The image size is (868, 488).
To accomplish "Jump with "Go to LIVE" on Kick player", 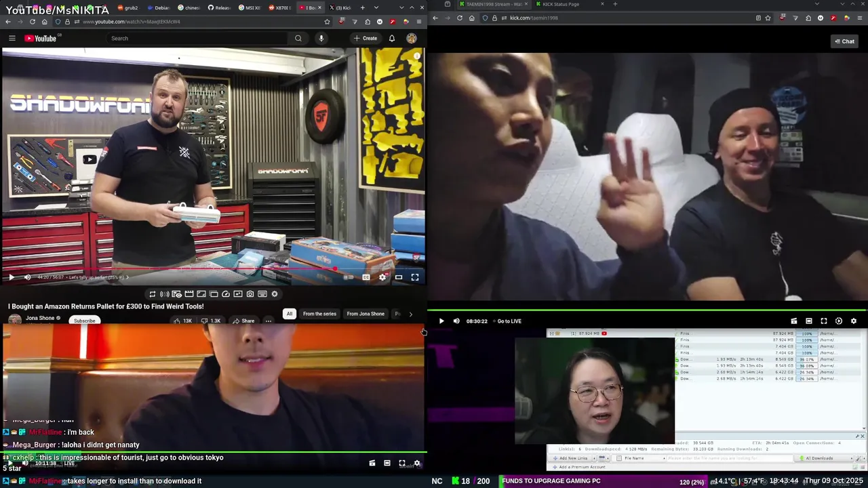I will pos(509,321).
